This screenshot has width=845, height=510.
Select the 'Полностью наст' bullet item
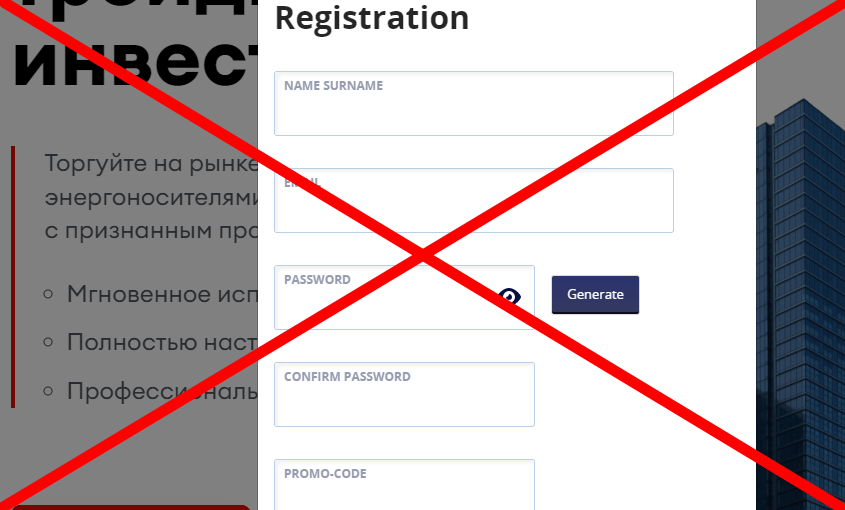tap(162, 342)
